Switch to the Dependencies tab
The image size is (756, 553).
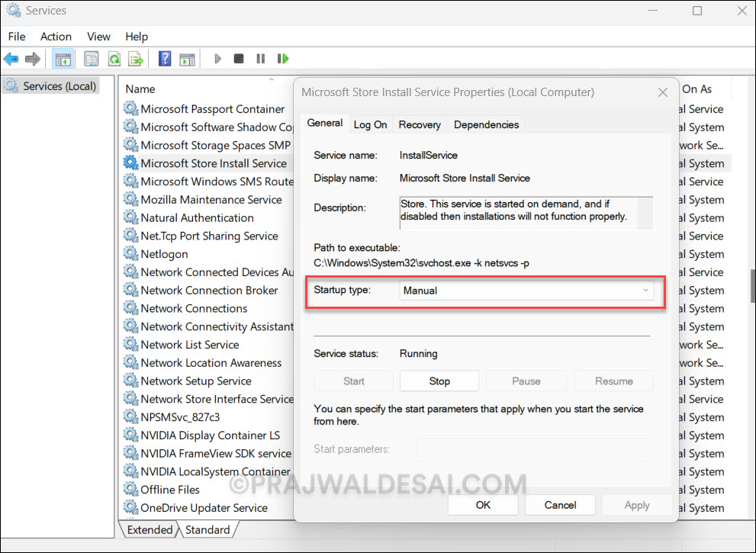click(486, 125)
